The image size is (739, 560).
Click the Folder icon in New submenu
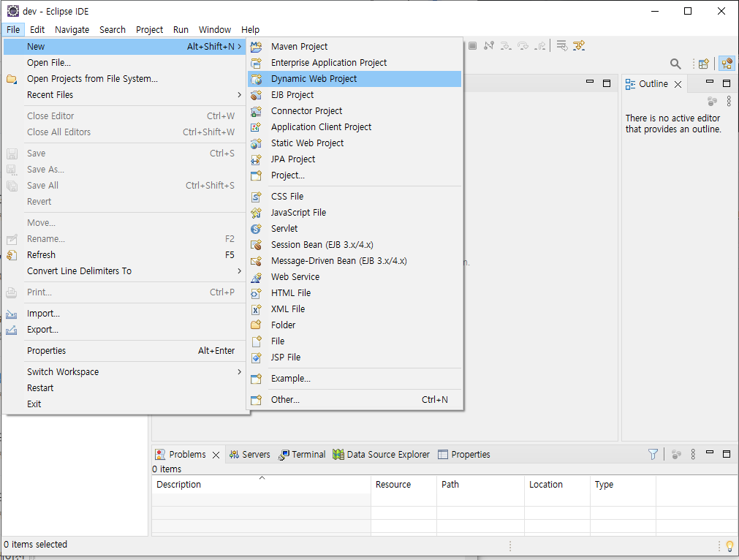256,325
